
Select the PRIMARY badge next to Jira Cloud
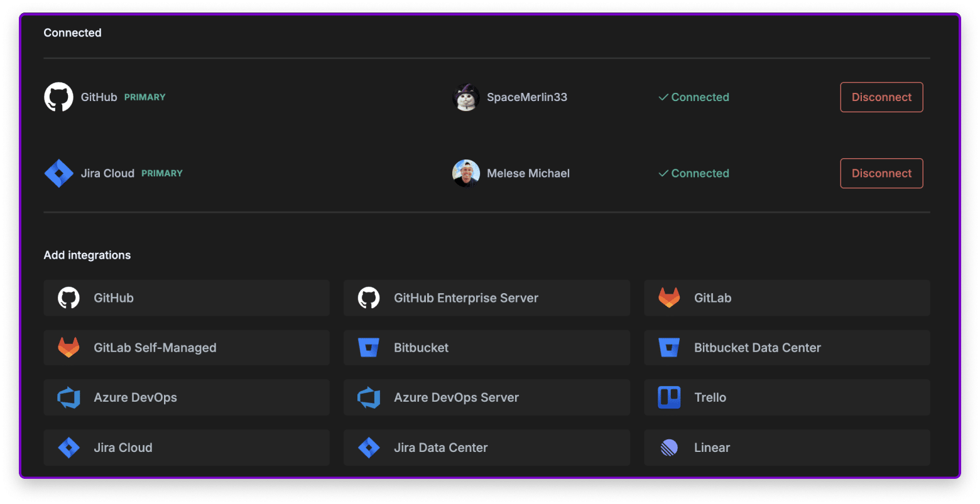(x=162, y=173)
